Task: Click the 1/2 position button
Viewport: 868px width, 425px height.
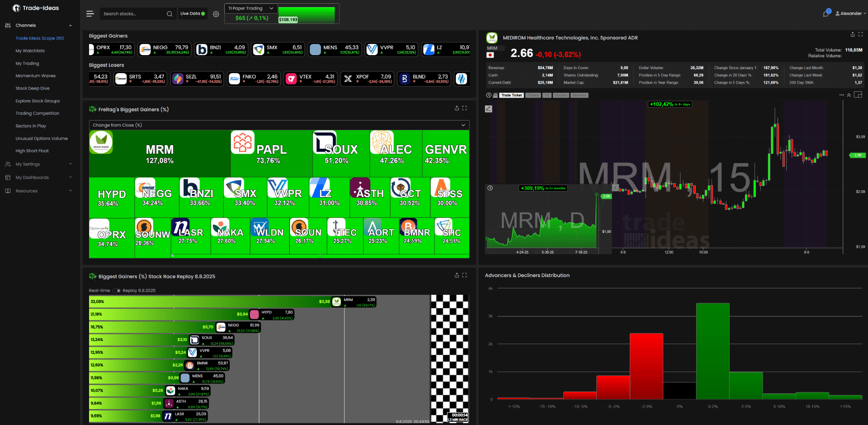Action: tap(547, 95)
